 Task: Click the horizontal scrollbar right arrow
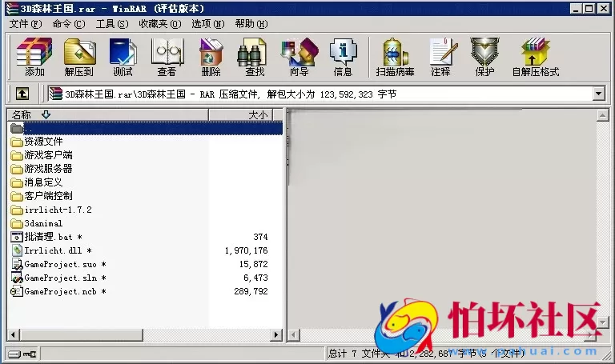pos(277,334)
